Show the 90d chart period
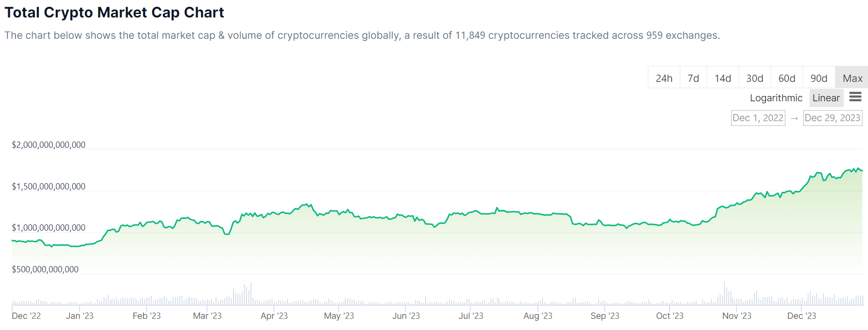 click(x=818, y=78)
